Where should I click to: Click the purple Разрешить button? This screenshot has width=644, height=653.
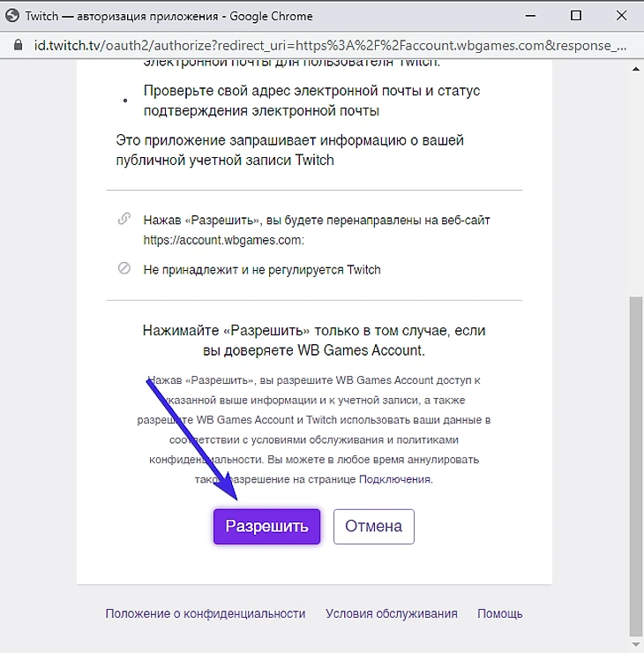tap(266, 527)
